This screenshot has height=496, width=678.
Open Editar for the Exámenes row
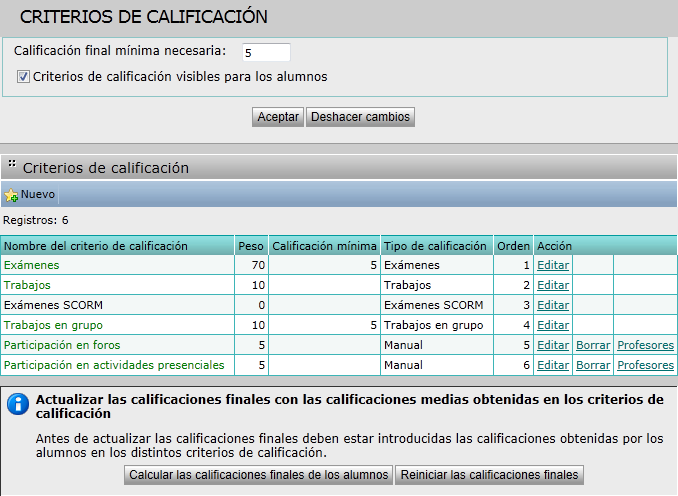(x=553, y=265)
